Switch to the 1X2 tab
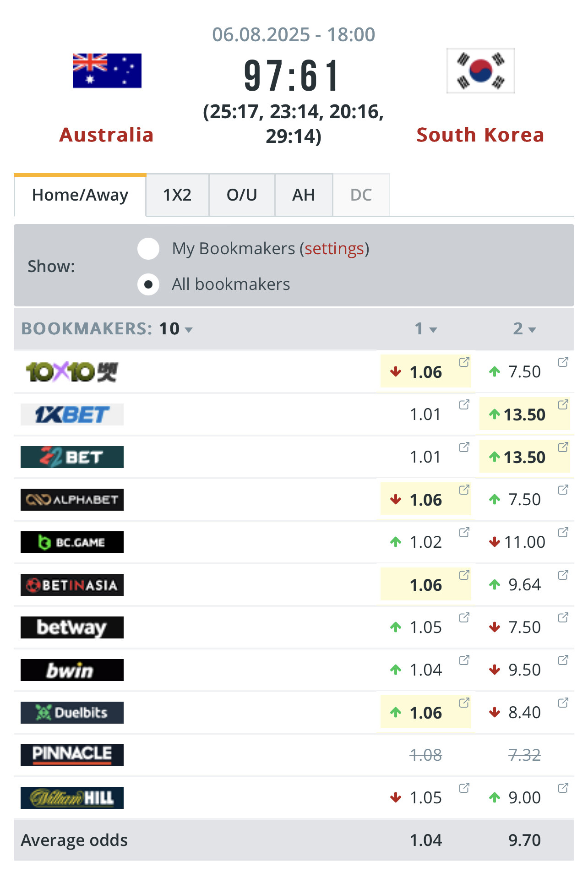 (x=177, y=195)
